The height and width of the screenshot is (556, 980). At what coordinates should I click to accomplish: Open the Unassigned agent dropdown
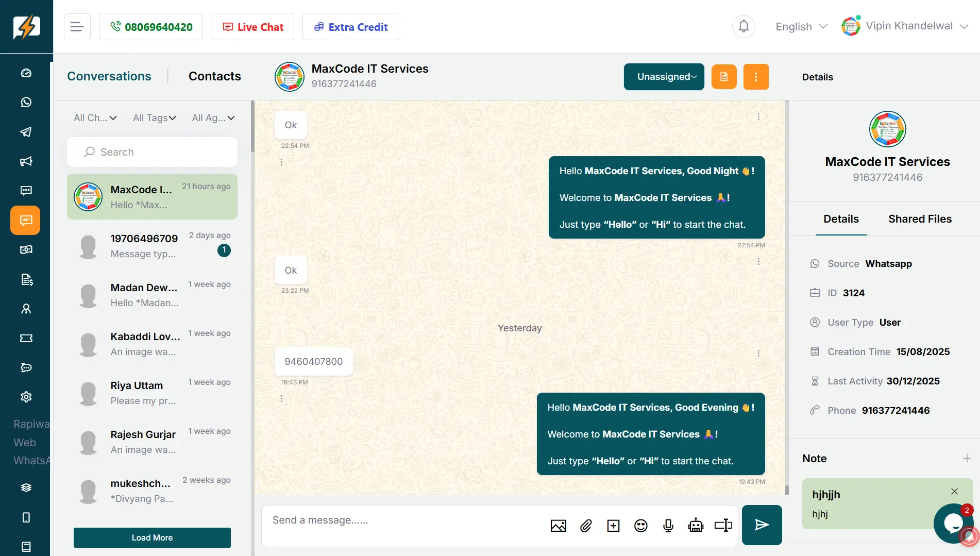click(x=664, y=77)
